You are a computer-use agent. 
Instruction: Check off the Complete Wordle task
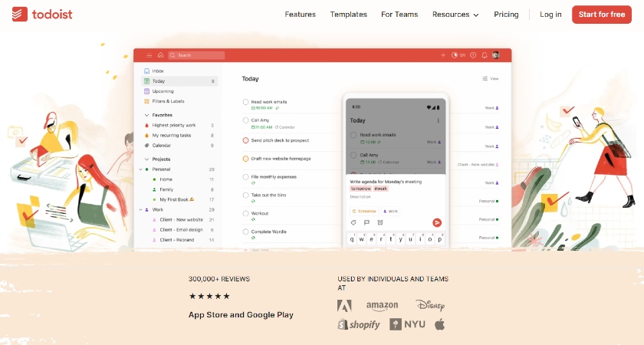245,232
